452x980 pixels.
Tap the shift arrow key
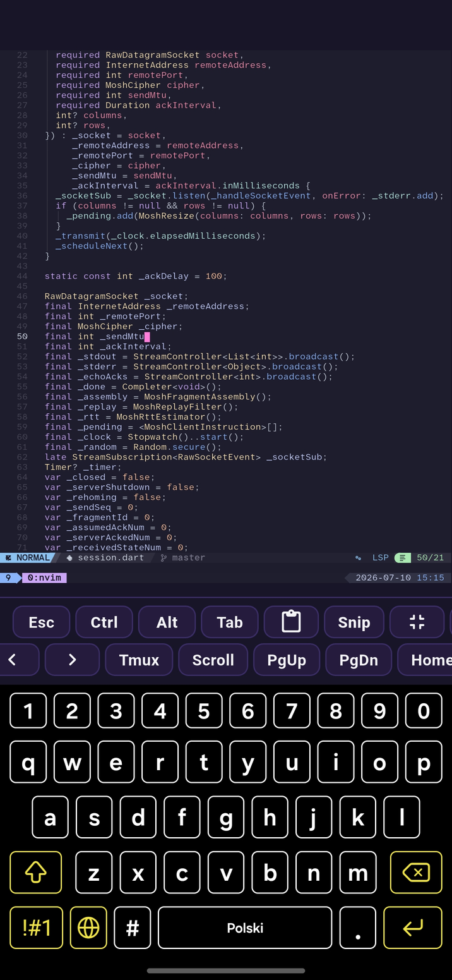(36, 873)
